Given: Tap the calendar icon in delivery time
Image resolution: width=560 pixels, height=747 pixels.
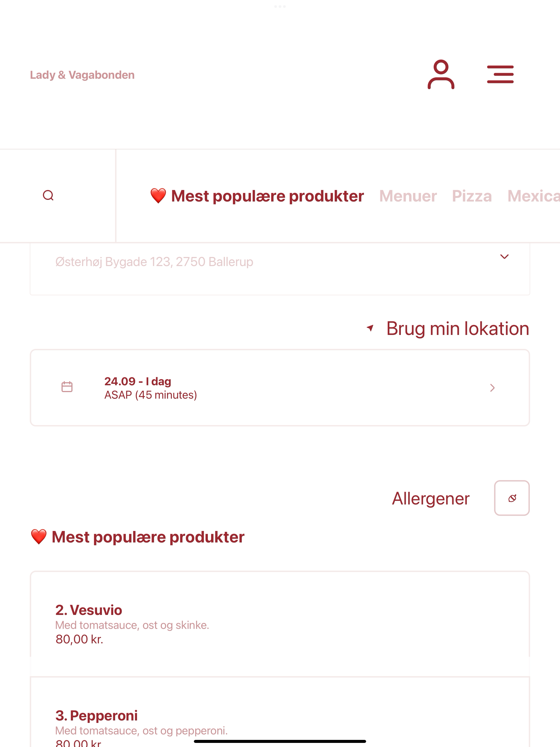Looking at the screenshot, I should point(67,387).
